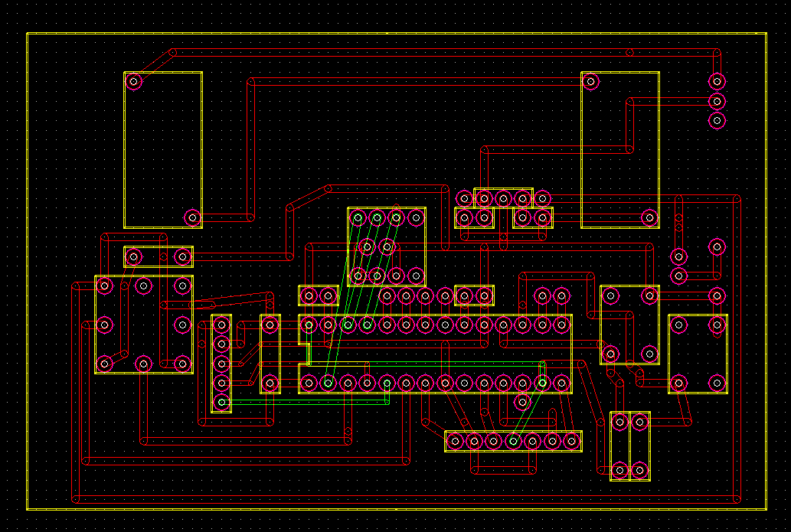
Task: Select bottom-right pad of left large rectangular component
Action: point(192,218)
